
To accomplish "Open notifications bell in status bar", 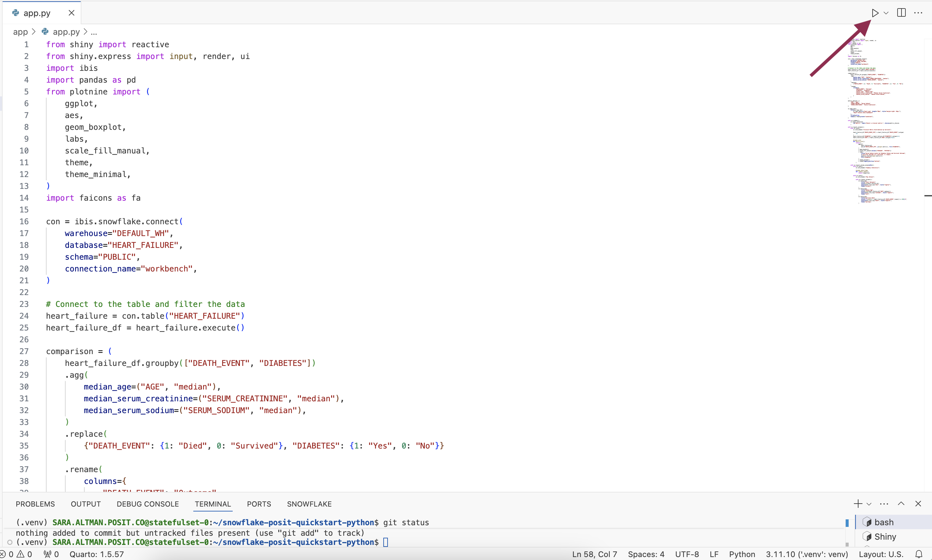I will pos(919,554).
